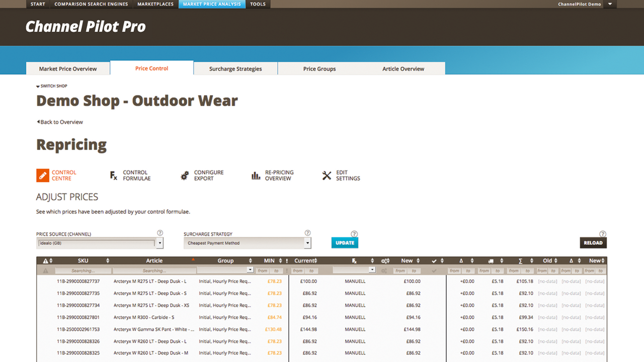Viewport: 644px width, 362px height.
Task: Show help for Surcharge Strategy
Action: [307, 233]
